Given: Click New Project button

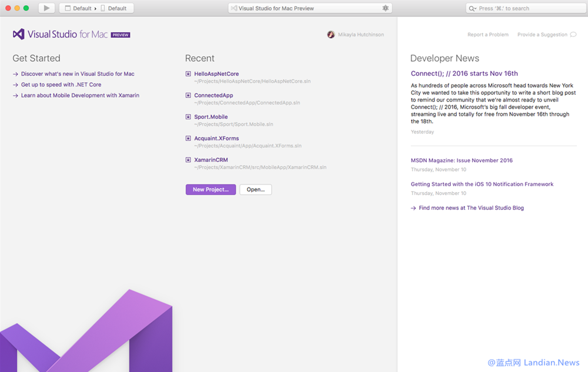Looking at the screenshot, I should pos(210,189).
